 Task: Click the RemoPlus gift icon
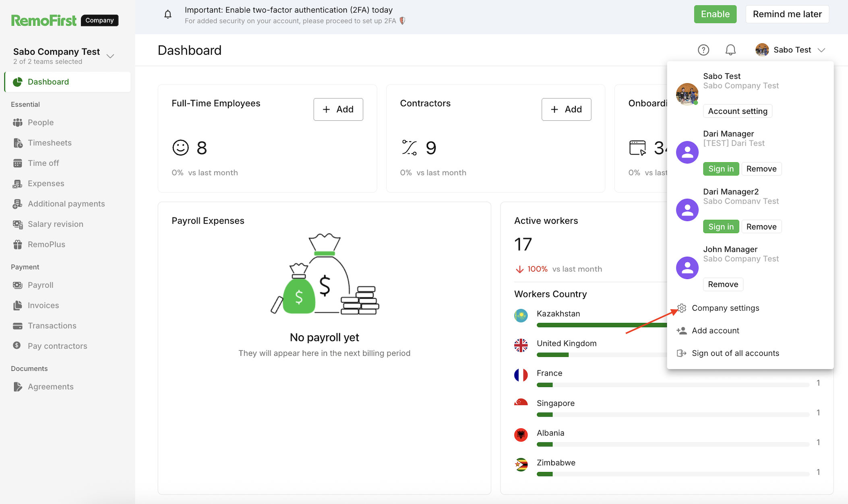point(17,244)
